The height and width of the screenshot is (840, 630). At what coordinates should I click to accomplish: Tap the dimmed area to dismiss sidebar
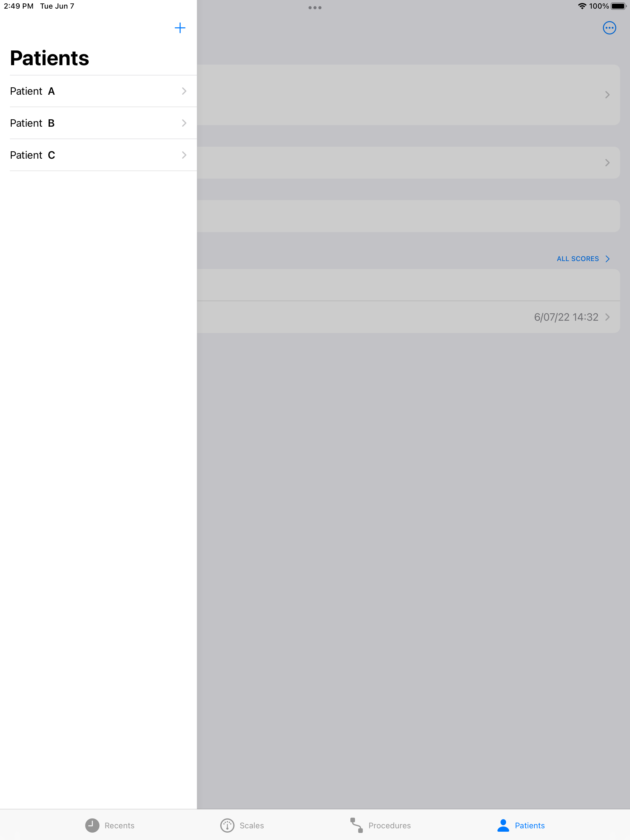point(413,570)
